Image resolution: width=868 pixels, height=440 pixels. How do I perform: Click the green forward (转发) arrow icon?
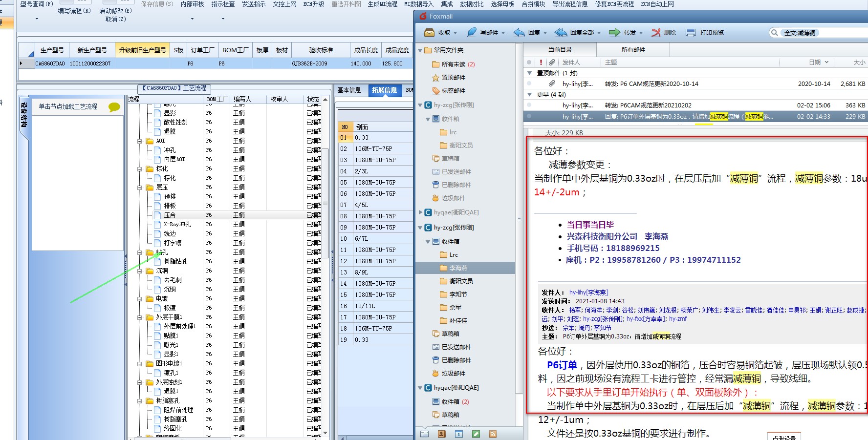614,33
